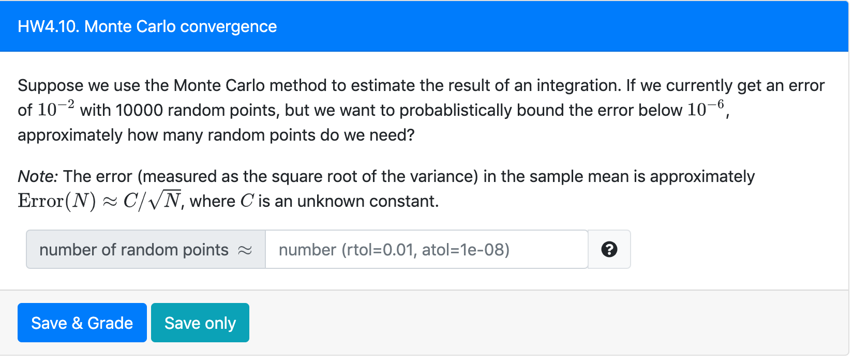Click the grey label prefix of the answer field
868x364 pixels.
point(145,250)
